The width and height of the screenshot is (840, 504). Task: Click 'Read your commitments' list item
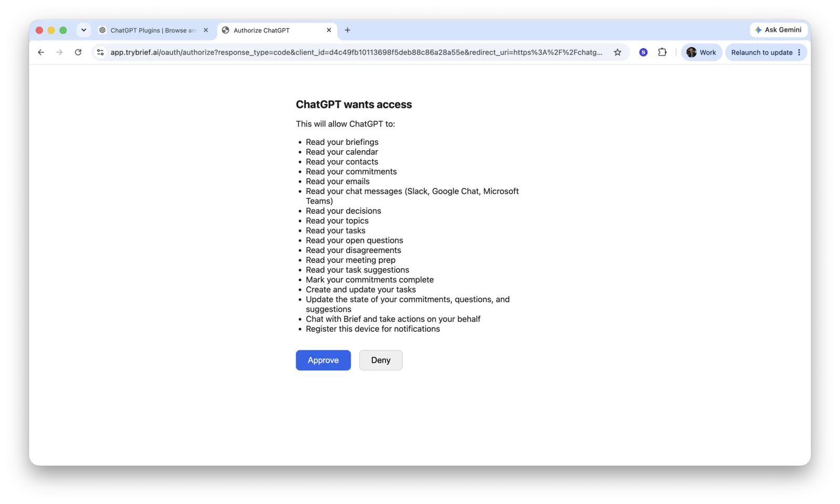coord(351,172)
